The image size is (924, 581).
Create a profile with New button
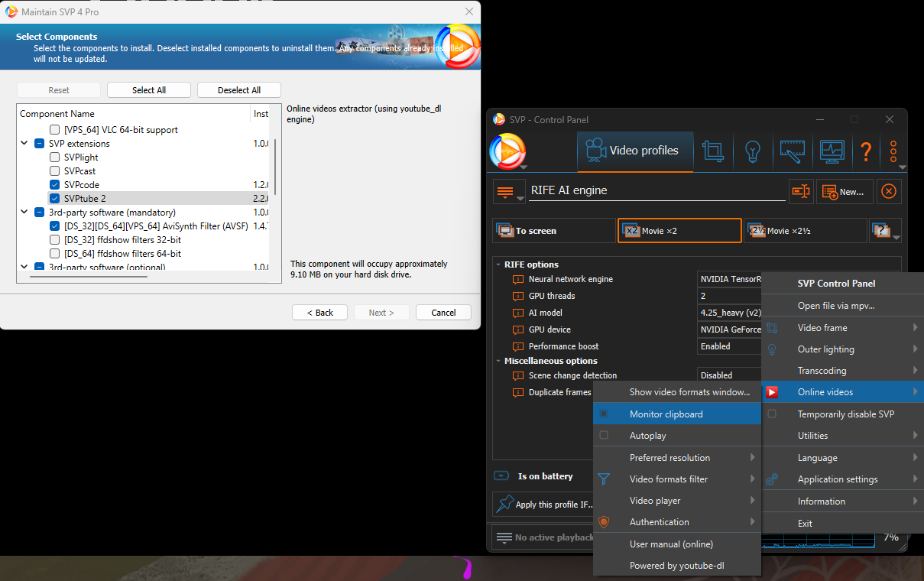pyautogui.click(x=845, y=192)
